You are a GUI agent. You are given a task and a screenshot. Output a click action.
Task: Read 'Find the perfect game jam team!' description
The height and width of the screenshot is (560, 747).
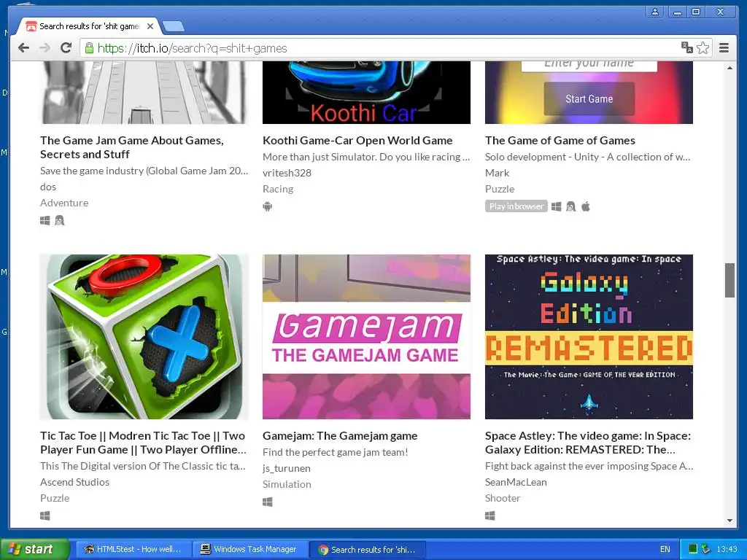coord(336,452)
